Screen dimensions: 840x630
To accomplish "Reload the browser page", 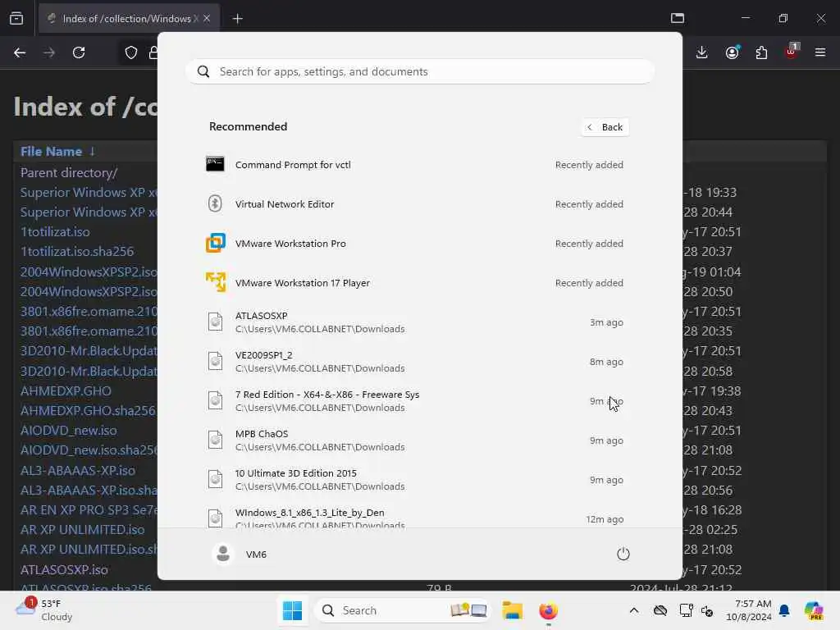I will (79, 52).
